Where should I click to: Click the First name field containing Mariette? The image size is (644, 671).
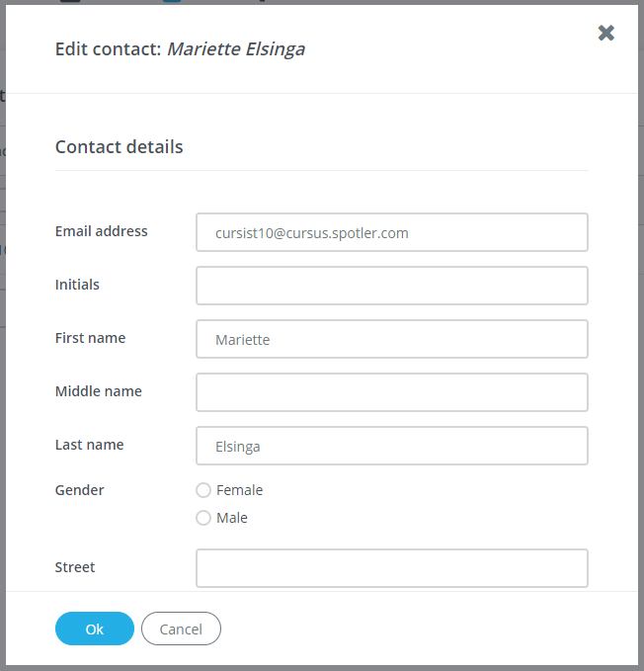(x=392, y=339)
